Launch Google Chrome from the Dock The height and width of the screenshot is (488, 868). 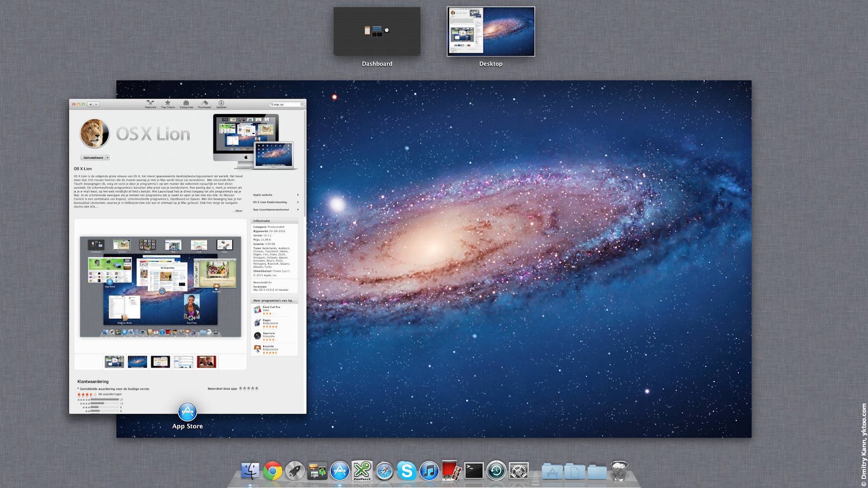coord(273,471)
